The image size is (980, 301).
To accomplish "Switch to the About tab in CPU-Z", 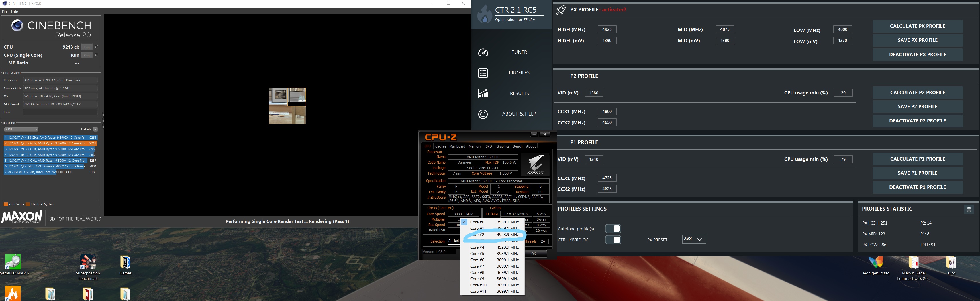I will 531,146.
